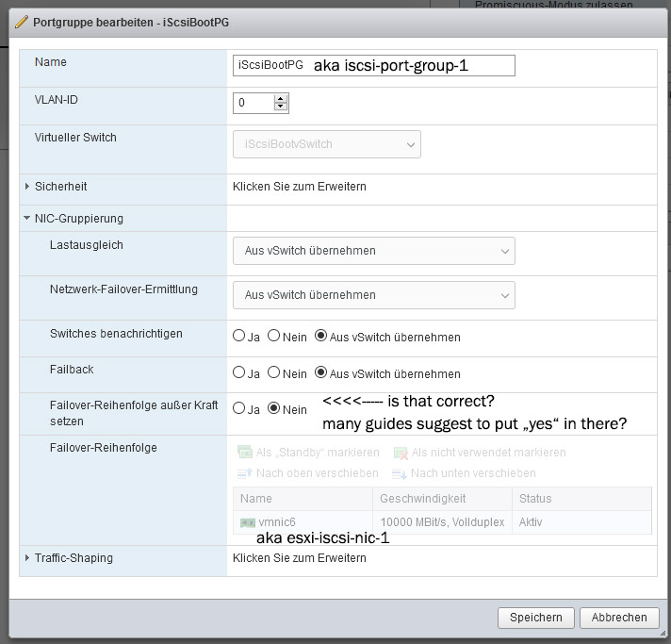The width and height of the screenshot is (671, 644).
Task: Select 'Nein' for Failover-Reihenfolge außer Kraft setzen
Action: coord(274,408)
